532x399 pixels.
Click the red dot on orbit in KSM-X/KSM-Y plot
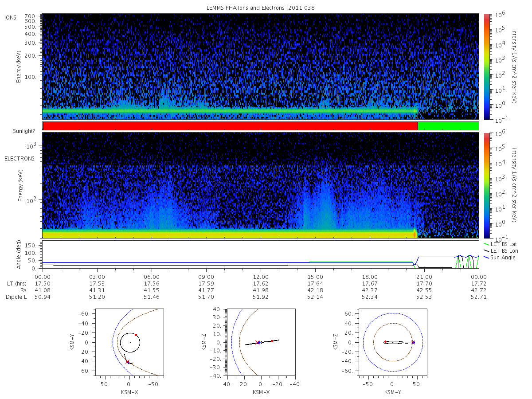tap(136, 335)
